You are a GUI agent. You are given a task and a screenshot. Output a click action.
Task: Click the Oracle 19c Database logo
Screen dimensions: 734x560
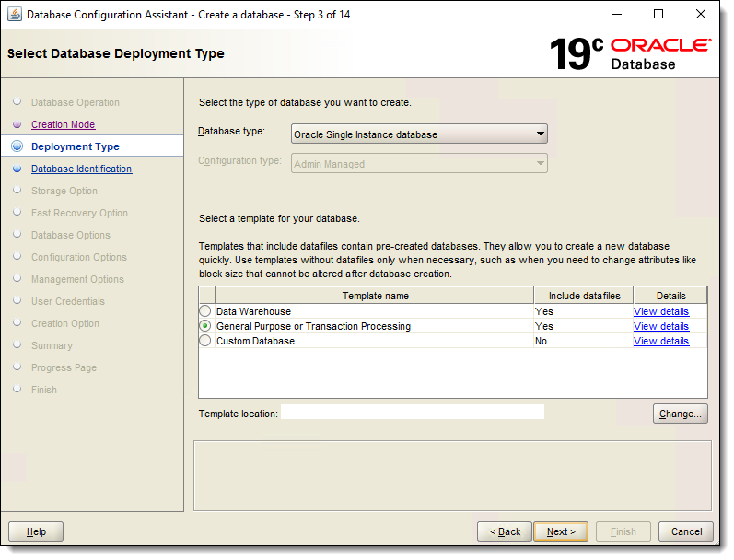click(x=631, y=53)
